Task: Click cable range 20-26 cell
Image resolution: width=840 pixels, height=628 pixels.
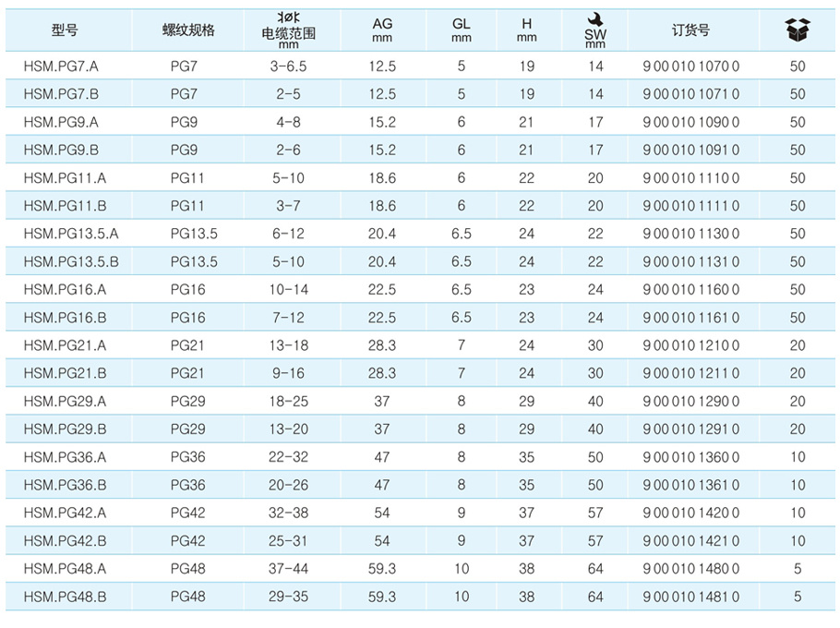Action: (x=288, y=485)
